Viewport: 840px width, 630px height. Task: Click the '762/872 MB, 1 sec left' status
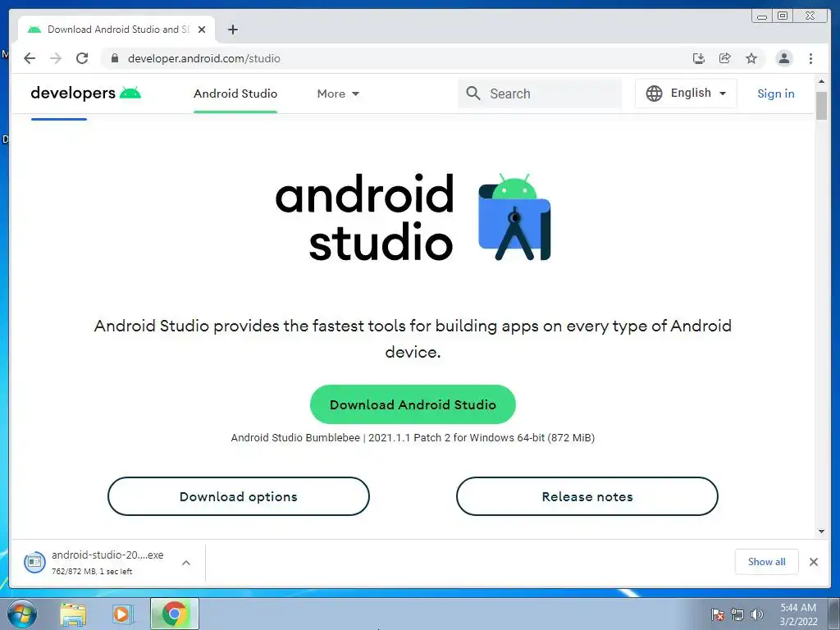point(92,572)
